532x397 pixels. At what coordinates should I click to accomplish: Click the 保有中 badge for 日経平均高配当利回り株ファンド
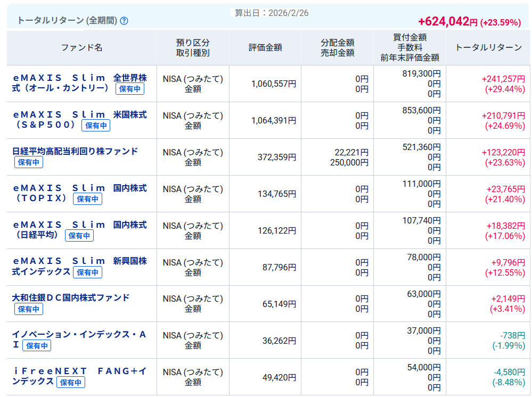pyautogui.click(x=29, y=162)
